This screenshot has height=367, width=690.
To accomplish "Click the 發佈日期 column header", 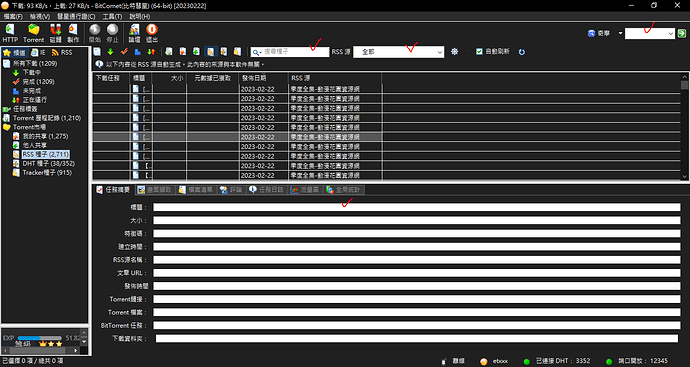I will 254,78.
